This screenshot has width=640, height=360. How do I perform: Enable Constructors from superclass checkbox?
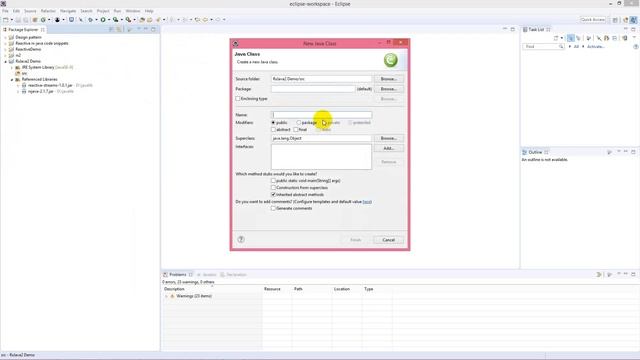point(273,187)
